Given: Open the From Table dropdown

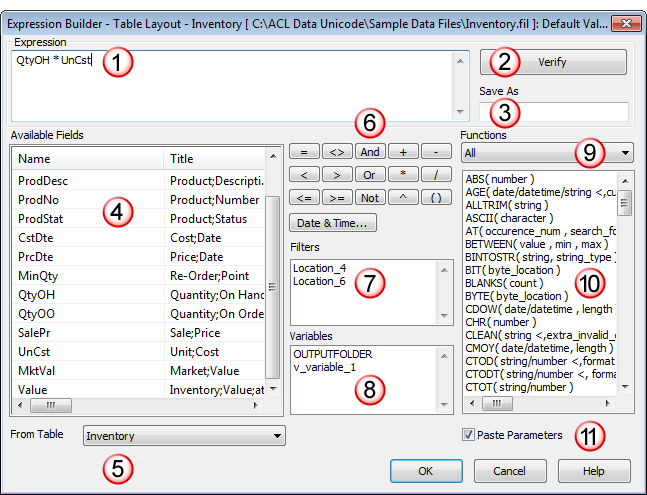Looking at the screenshot, I should point(184,436).
